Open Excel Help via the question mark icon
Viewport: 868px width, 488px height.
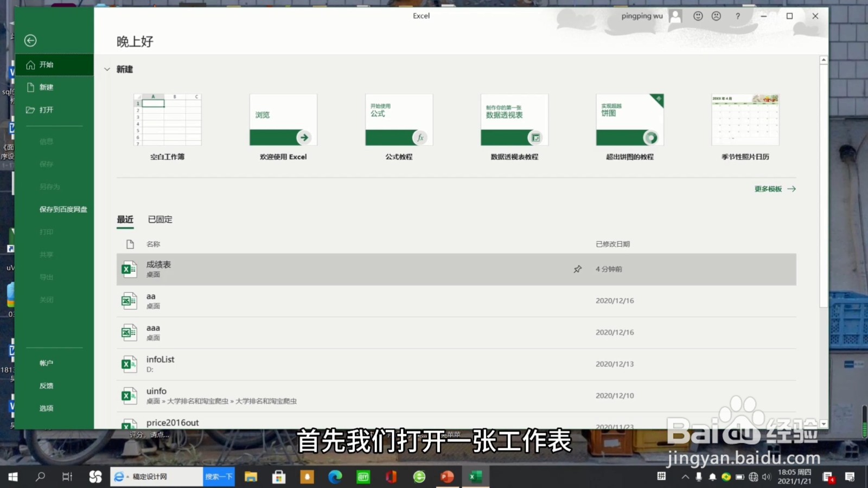click(738, 16)
